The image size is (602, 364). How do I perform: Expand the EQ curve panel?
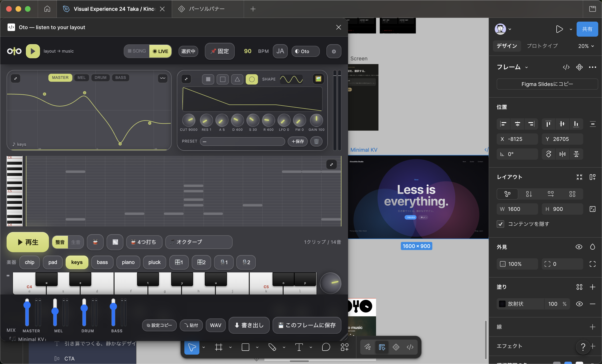(15, 78)
